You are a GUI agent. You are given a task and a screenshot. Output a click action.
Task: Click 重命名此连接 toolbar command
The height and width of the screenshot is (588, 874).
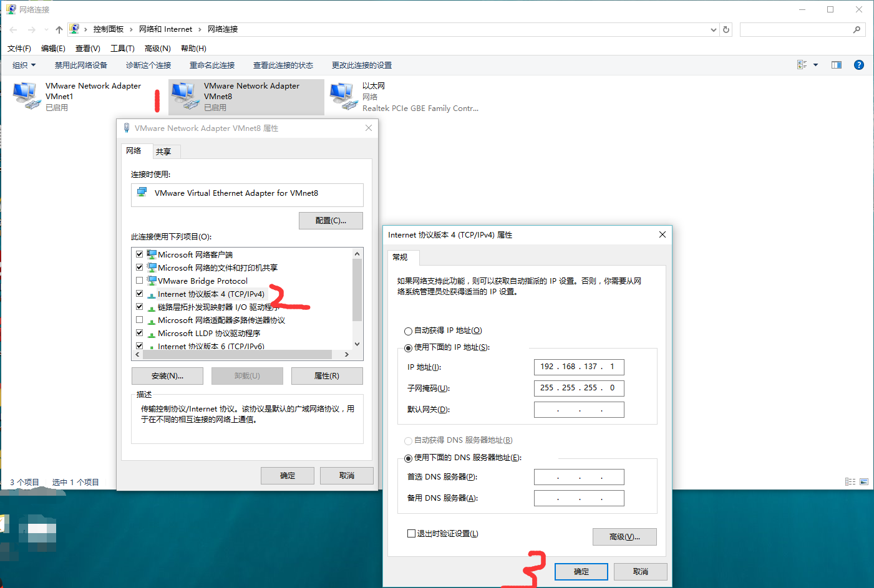tap(212, 65)
